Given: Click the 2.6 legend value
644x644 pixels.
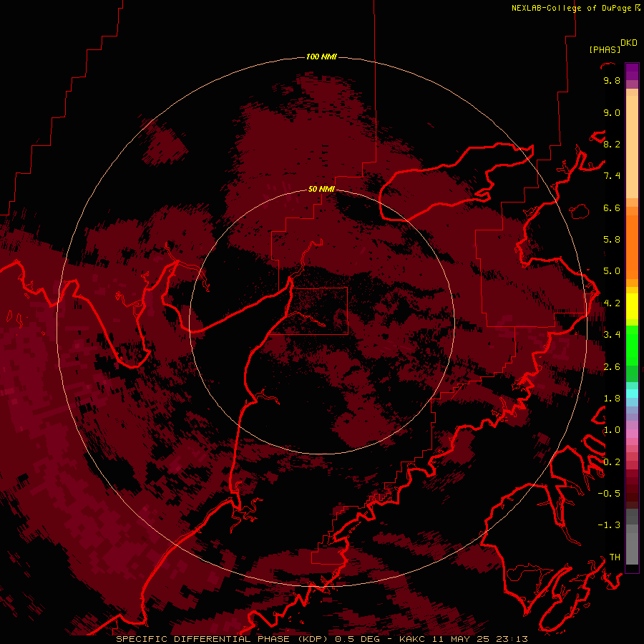Looking at the screenshot, I should click(612, 366).
